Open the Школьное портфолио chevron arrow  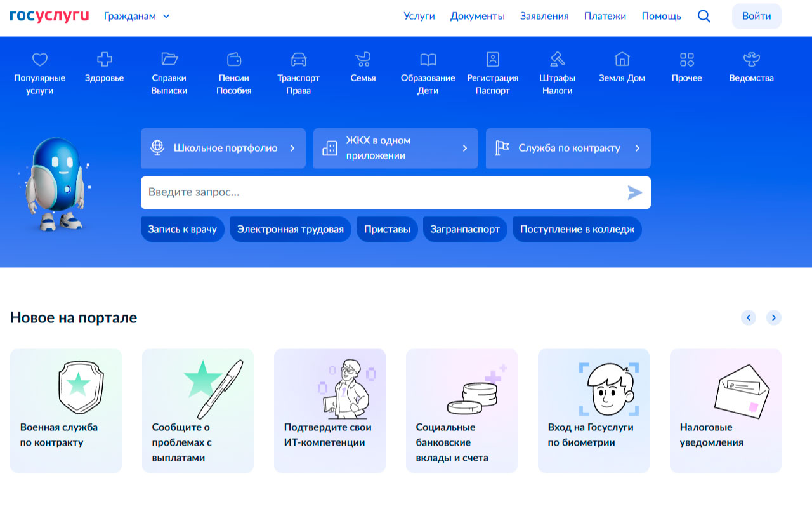[292, 148]
